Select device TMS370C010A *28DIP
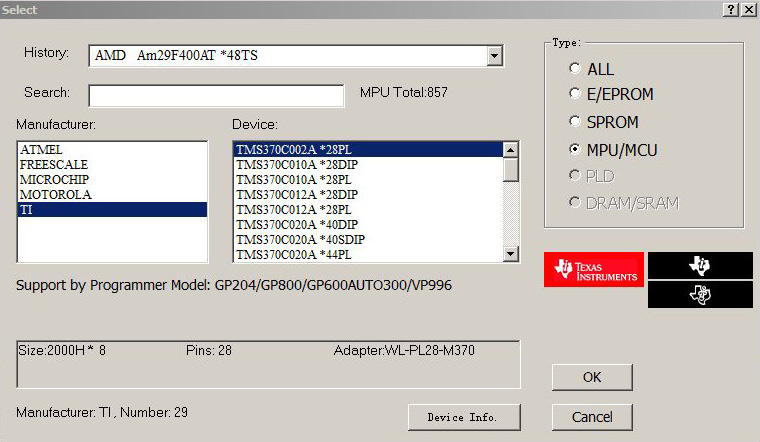Viewport: 760px width, 442px height. [x=368, y=165]
